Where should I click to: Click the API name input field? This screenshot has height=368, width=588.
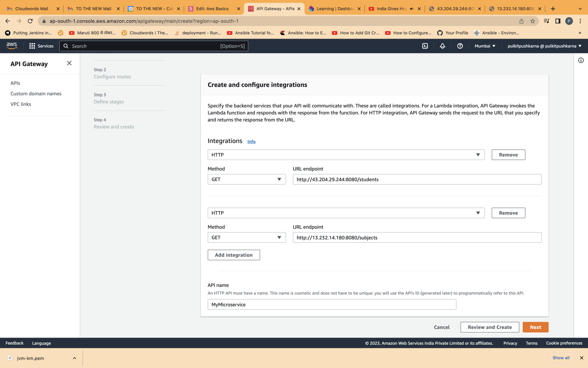pos(332,304)
